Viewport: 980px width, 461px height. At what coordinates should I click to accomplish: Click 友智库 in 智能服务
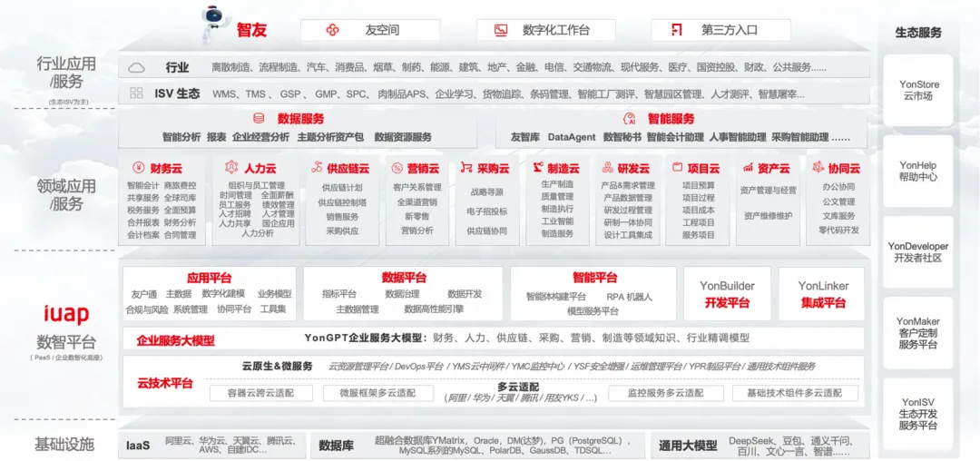[525, 137]
